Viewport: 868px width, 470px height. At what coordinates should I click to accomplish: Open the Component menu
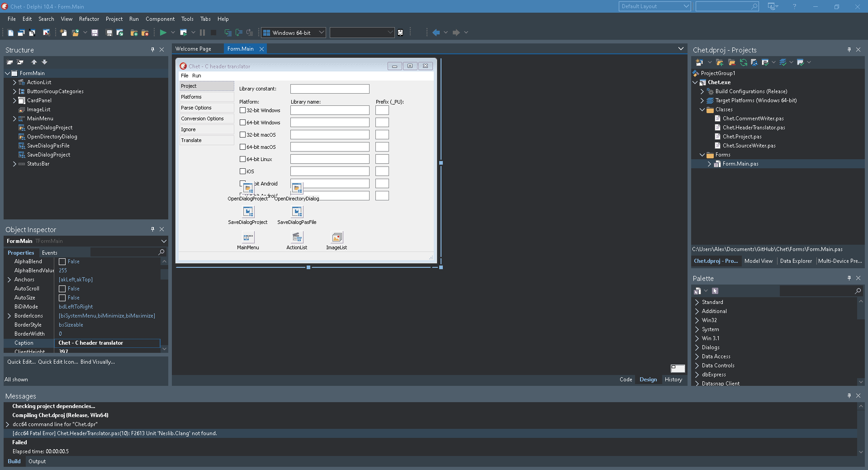click(x=160, y=19)
